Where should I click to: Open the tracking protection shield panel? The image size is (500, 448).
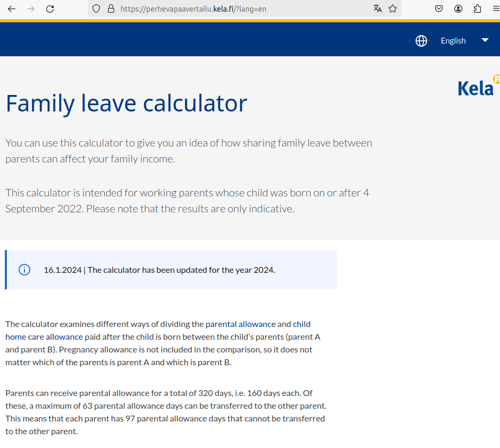[x=96, y=8]
